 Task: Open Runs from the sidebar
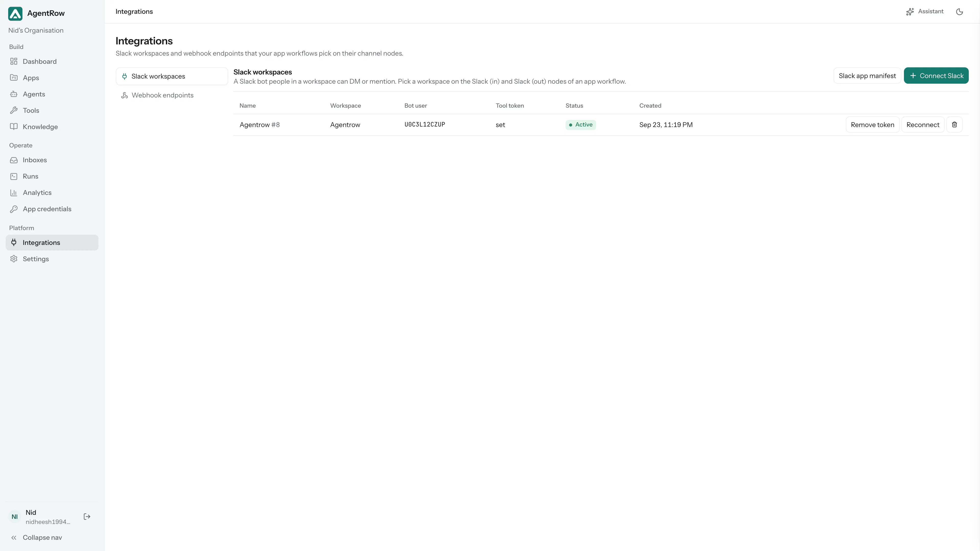[52, 177]
